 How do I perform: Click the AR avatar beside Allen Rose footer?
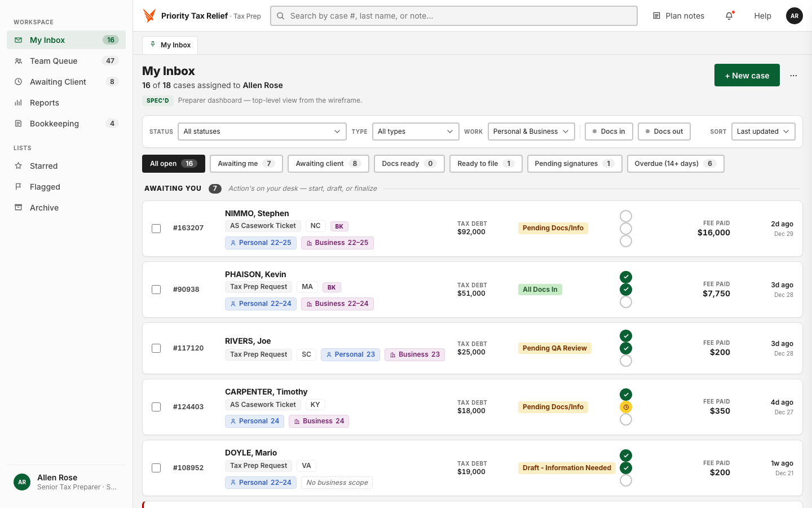[22, 482]
